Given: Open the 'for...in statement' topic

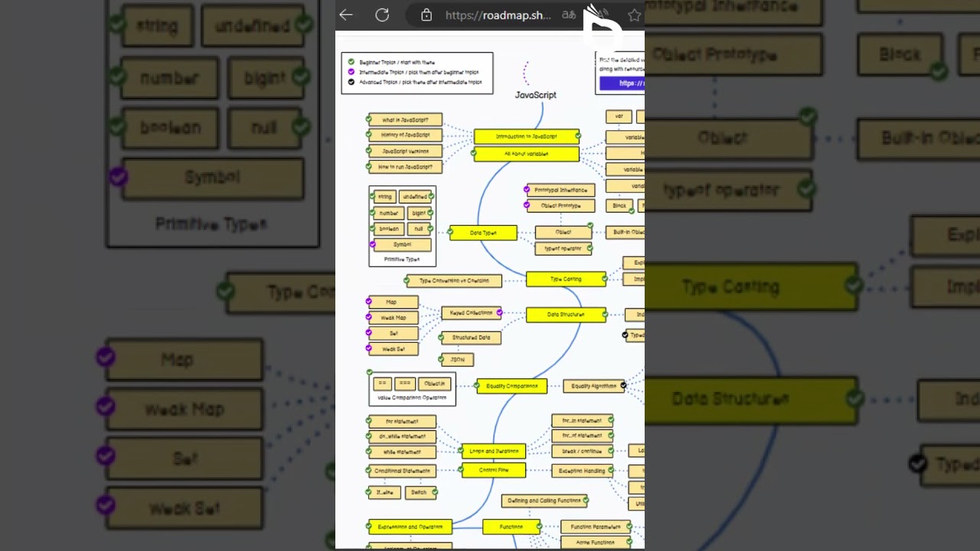Looking at the screenshot, I should (x=582, y=421).
